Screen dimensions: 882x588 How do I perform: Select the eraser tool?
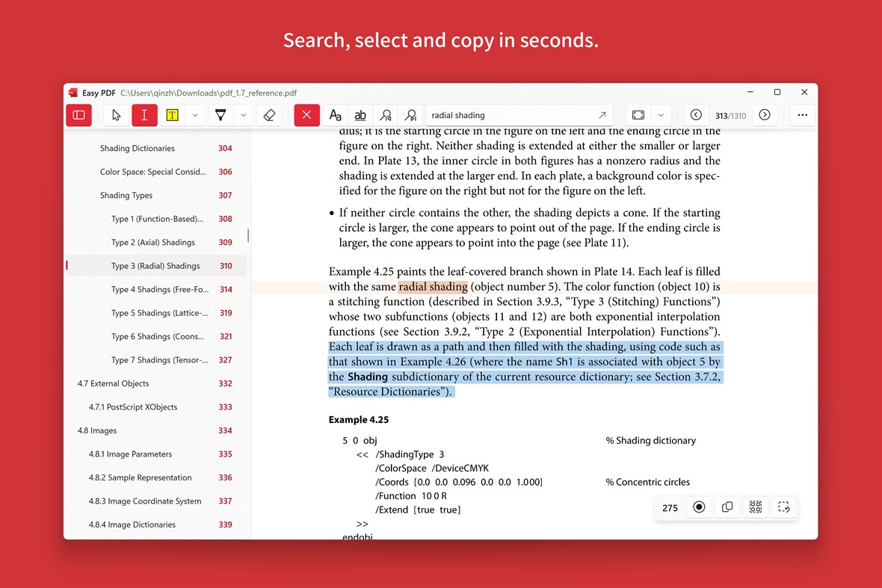[270, 114]
